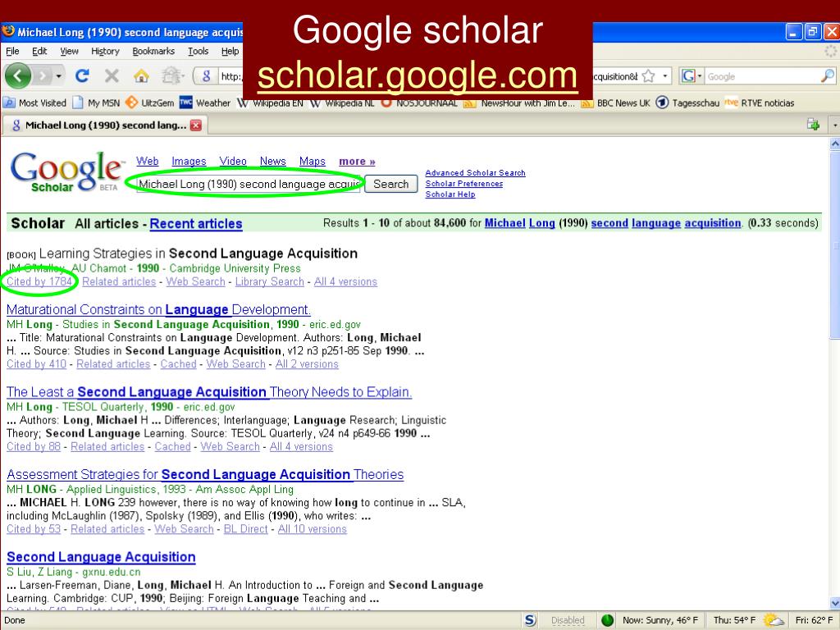Open the Bookmarks menu
Image resolution: width=840 pixels, height=630 pixels.
153,51
